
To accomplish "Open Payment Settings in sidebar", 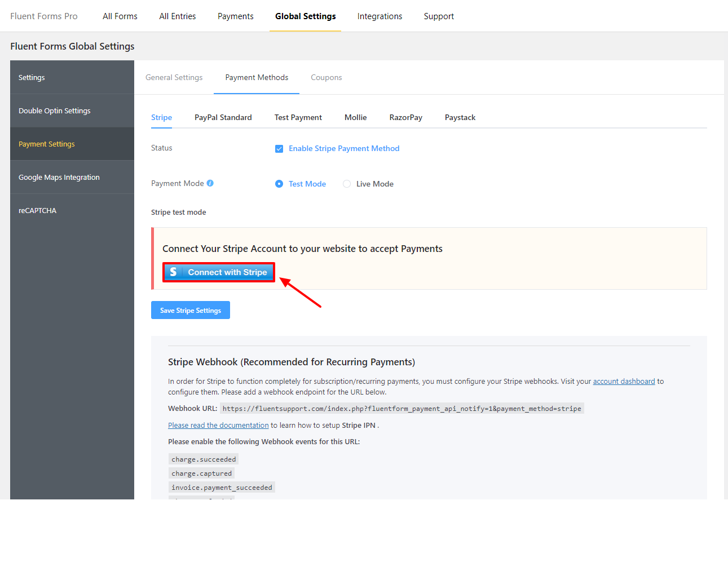I will [72, 144].
